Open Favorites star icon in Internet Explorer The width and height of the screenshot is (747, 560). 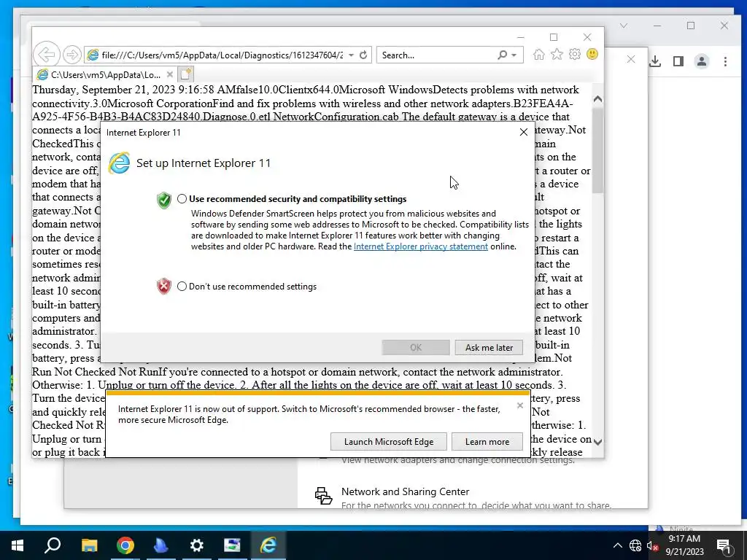tap(557, 54)
